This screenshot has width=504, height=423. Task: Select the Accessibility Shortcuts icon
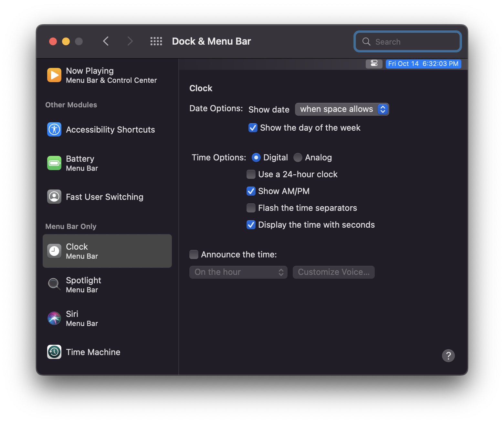[x=54, y=130]
